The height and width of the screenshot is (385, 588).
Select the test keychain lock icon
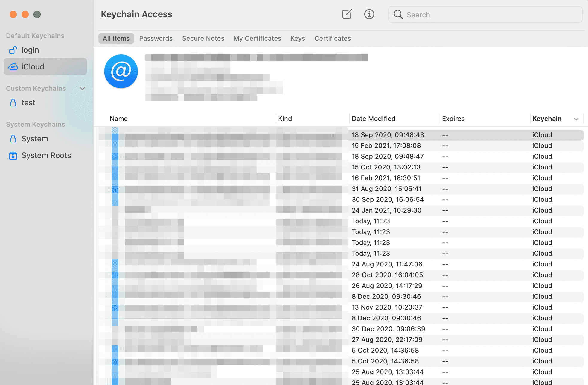coord(13,103)
